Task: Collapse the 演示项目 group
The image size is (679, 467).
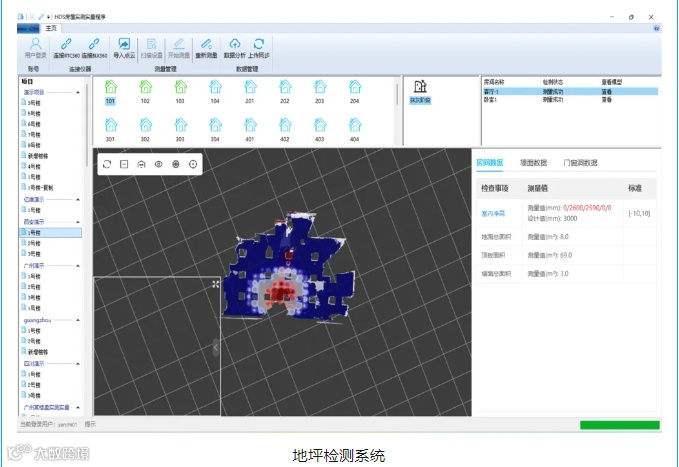Action: [x=78, y=92]
